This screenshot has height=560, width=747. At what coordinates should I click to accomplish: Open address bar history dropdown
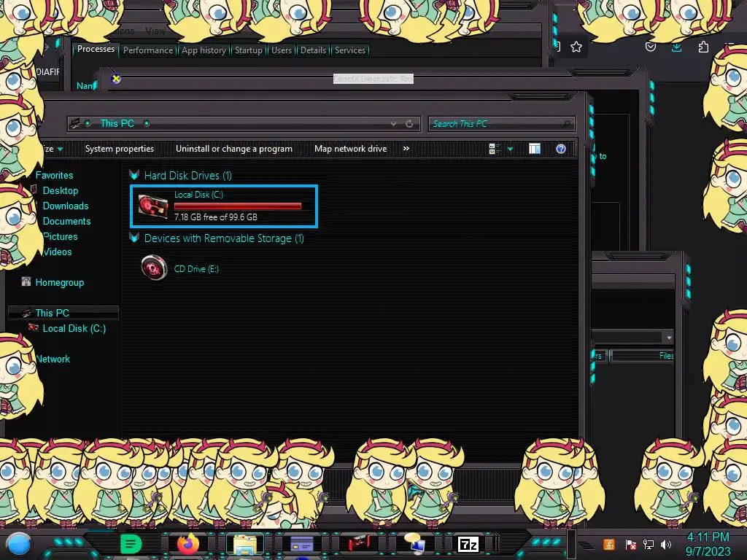393,124
